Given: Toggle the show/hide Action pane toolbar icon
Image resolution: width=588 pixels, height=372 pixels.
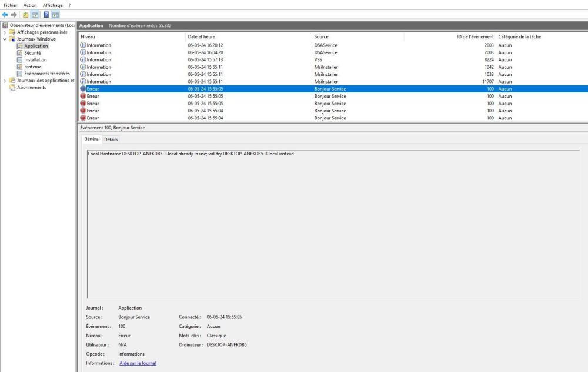Looking at the screenshot, I should tap(56, 14).
